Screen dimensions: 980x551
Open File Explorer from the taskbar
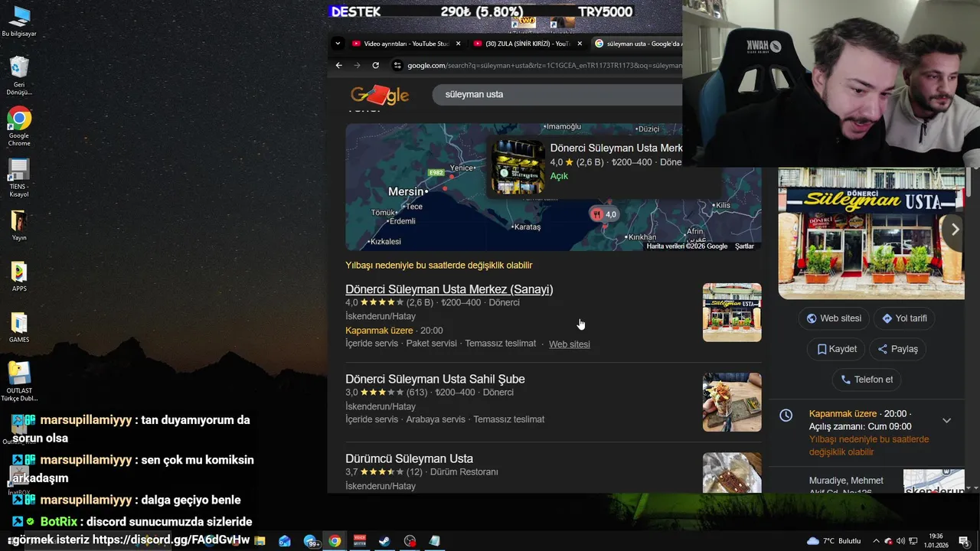(260, 541)
